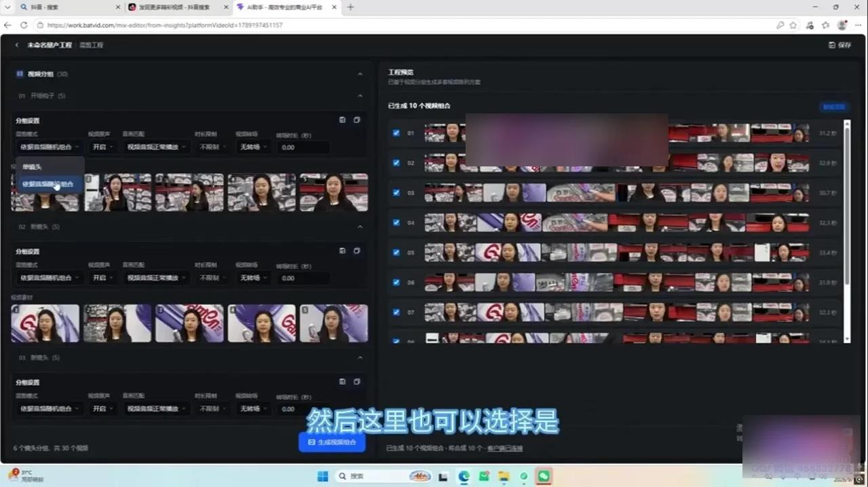Image resolution: width=868 pixels, height=487 pixels.
Task: Switch to AI助手 browser tab
Action: (x=285, y=7)
